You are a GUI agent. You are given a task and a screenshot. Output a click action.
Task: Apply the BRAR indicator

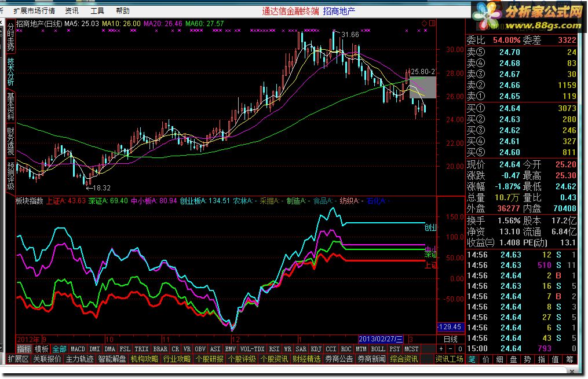tap(160, 349)
